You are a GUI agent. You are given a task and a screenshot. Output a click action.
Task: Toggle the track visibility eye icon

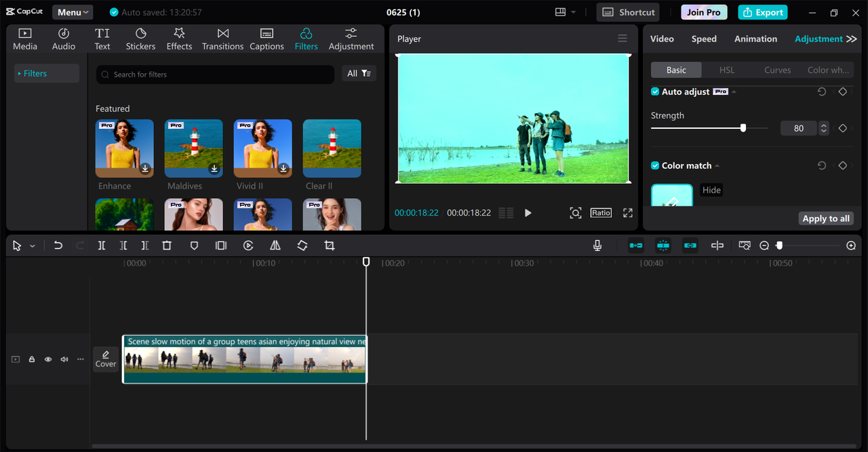click(x=48, y=360)
